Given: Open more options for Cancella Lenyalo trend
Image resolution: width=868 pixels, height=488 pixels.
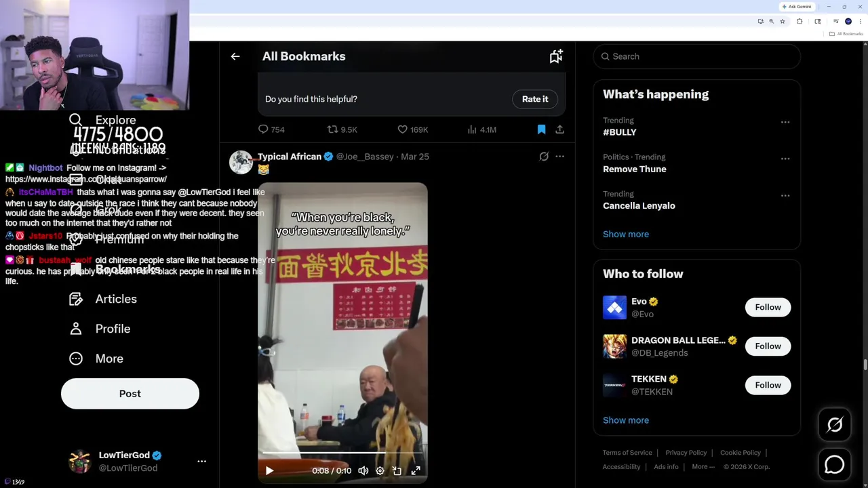Looking at the screenshot, I should coord(785,195).
